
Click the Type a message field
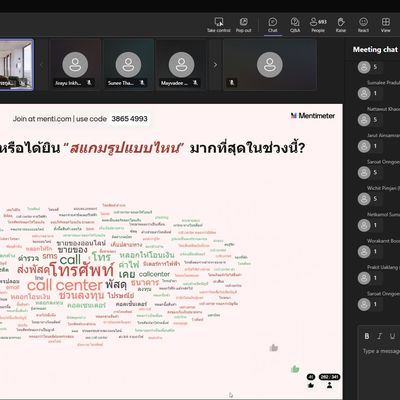coord(381,351)
